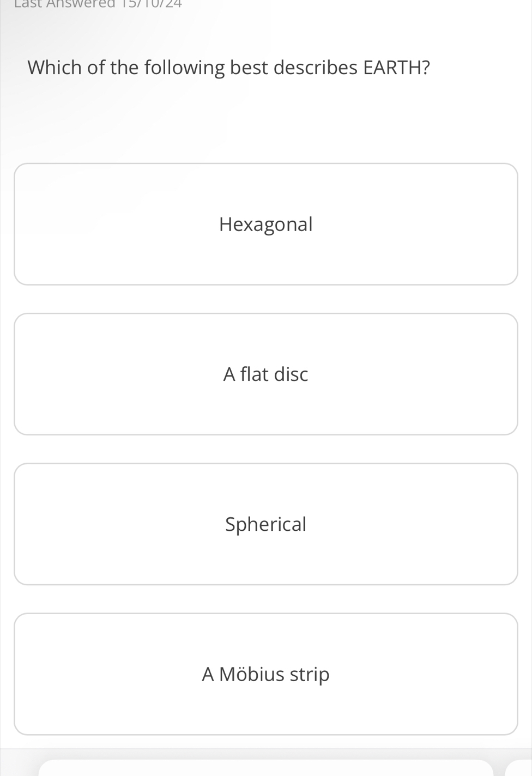Click the 'A flat disc' text label

pyautogui.click(x=265, y=374)
